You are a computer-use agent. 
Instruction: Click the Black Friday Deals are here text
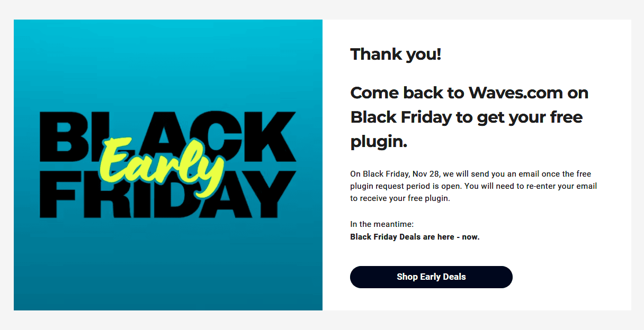coord(415,237)
